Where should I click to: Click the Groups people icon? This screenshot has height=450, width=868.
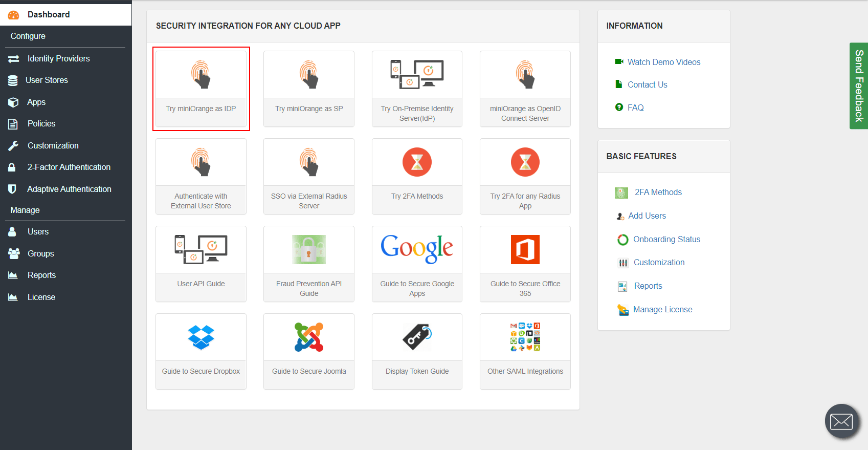pyautogui.click(x=14, y=253)
